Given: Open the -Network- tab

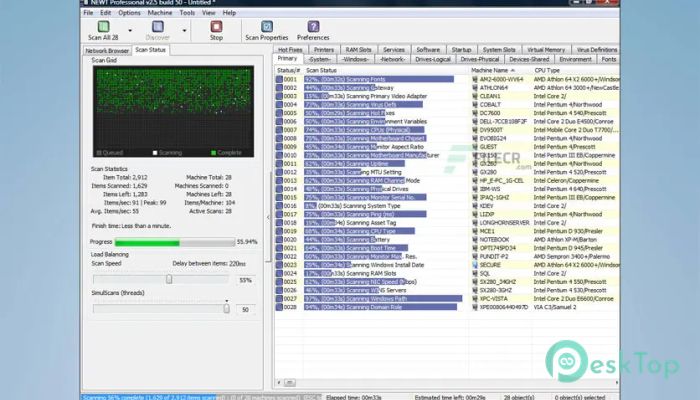Looking at the screenshot, I should click(x=392, y=59).
